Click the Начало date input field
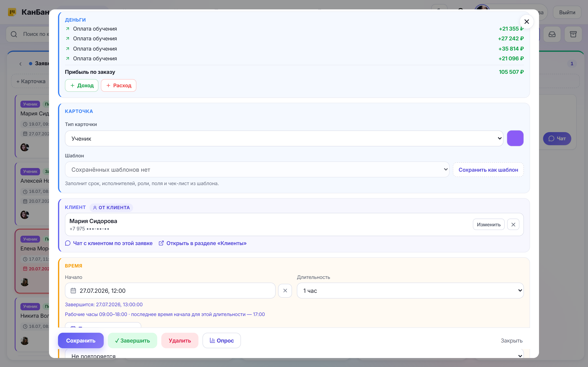 [170, 291]
